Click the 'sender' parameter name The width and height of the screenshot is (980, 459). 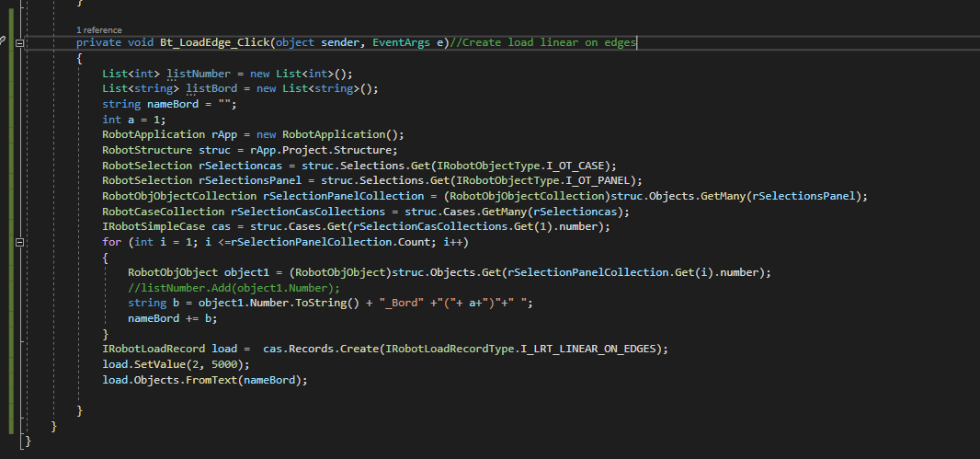(x=340, y=42)
